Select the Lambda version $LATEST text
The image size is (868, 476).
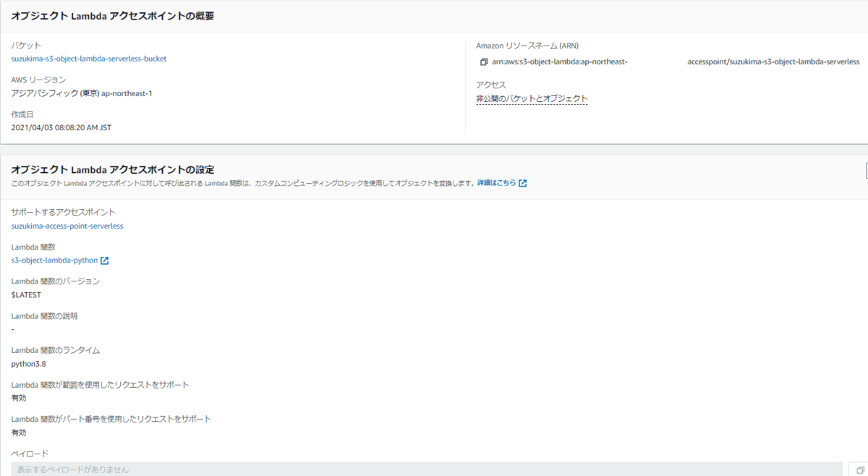pos(26,294)
